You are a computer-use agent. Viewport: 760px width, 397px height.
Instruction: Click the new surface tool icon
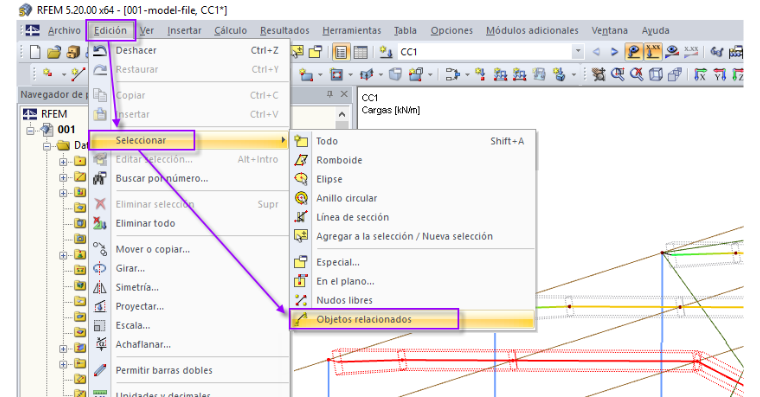pyautogui.click(x=306, y=74)
